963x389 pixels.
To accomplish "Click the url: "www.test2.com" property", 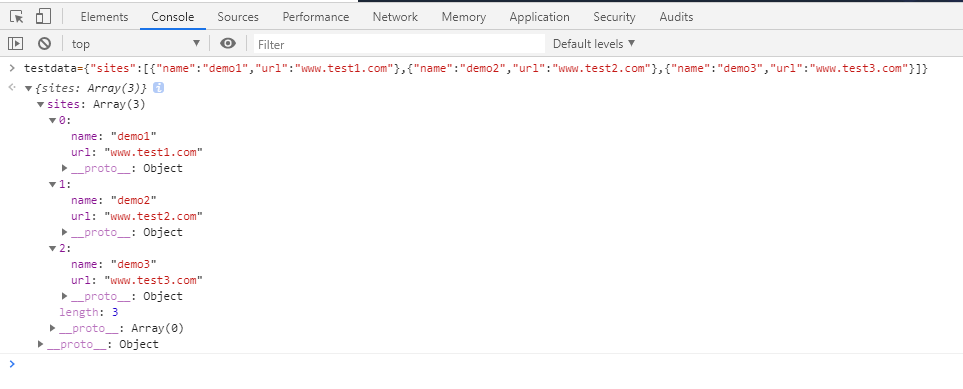I will [x=136, y=216].
